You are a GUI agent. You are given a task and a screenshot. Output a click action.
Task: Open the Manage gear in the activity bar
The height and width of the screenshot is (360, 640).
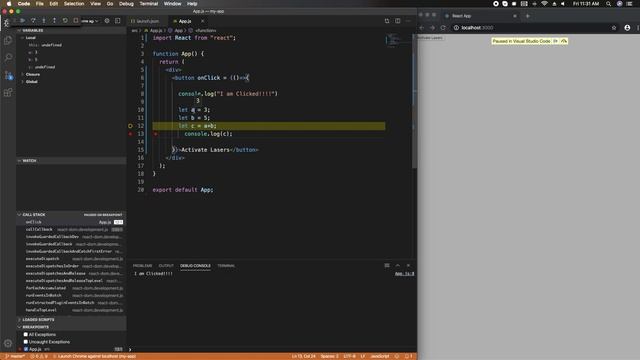(8, 344)
